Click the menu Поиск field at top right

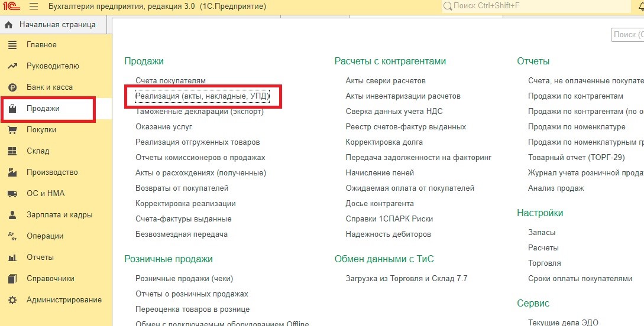pos(627,35)
